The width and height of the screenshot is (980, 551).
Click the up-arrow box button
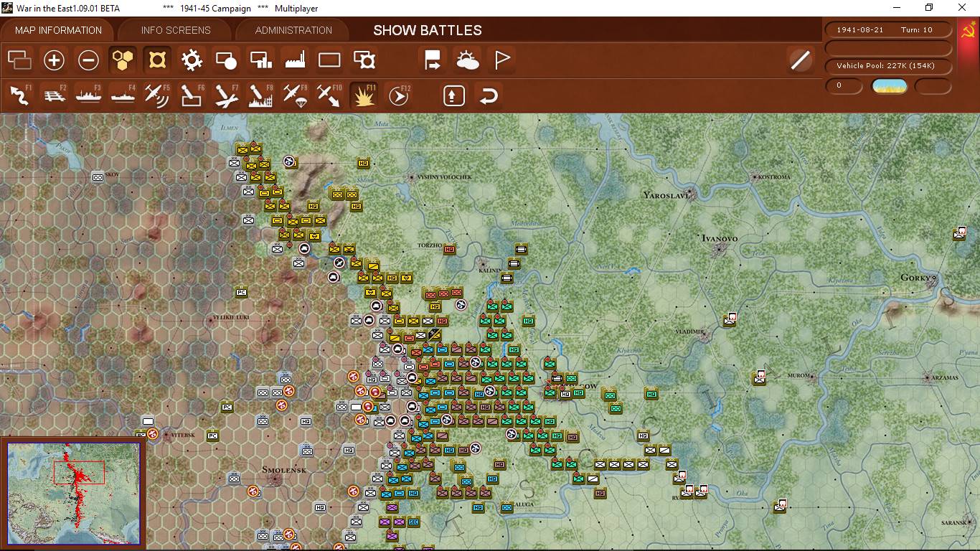click(x=453, y=95)
